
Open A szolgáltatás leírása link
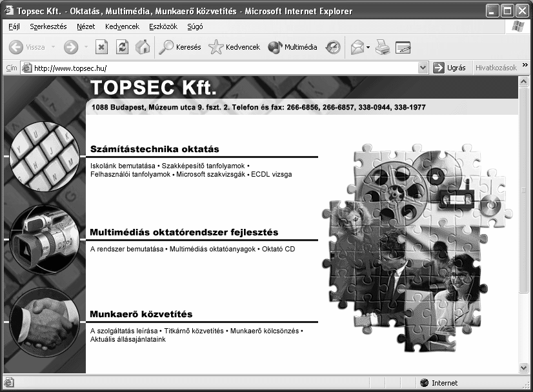tap(124, 331)
